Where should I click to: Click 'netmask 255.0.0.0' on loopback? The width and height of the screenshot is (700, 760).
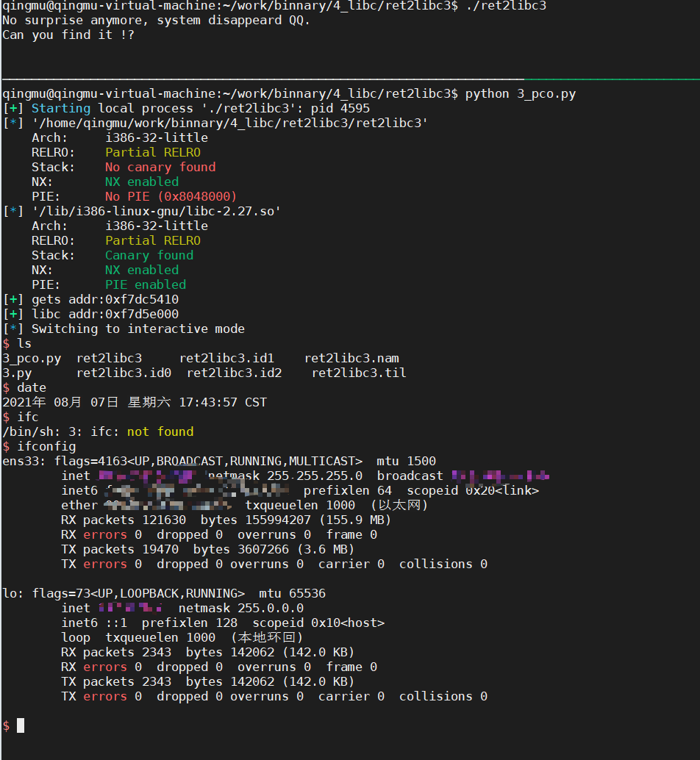pos(241,608)
